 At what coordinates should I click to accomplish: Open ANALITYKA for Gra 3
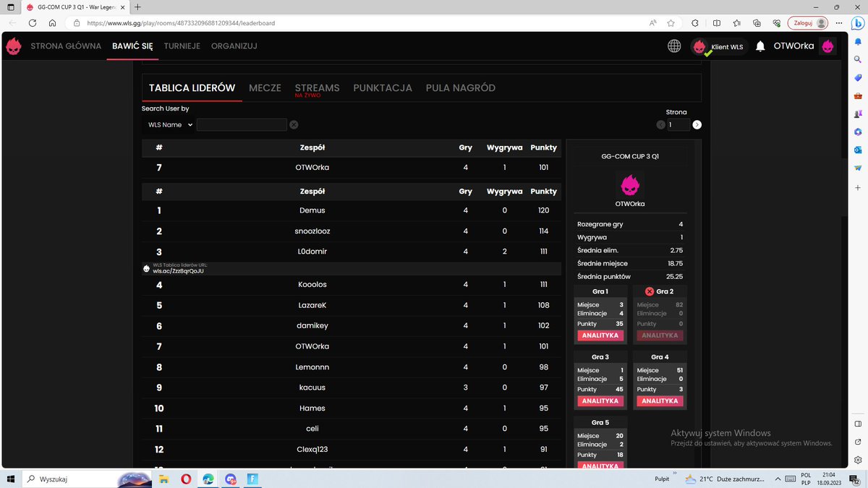pyautogui.click(x=600, y=401)
